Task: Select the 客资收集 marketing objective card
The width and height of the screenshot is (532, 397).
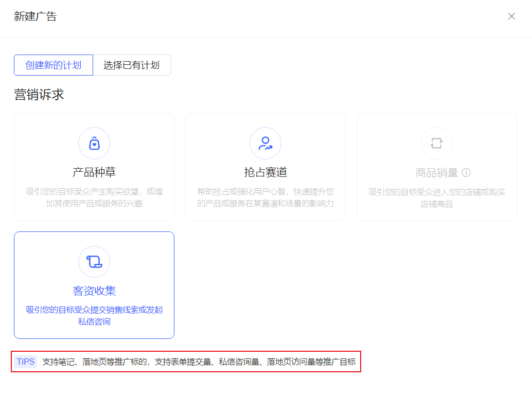Action: pyautogui.click(x=94, y=285)
